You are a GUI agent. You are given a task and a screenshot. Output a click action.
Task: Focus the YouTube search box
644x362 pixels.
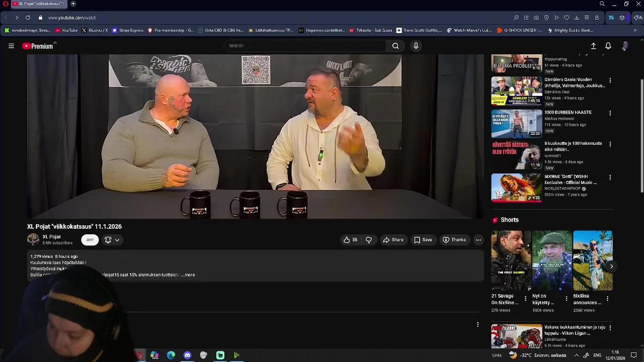pos(305,46)
